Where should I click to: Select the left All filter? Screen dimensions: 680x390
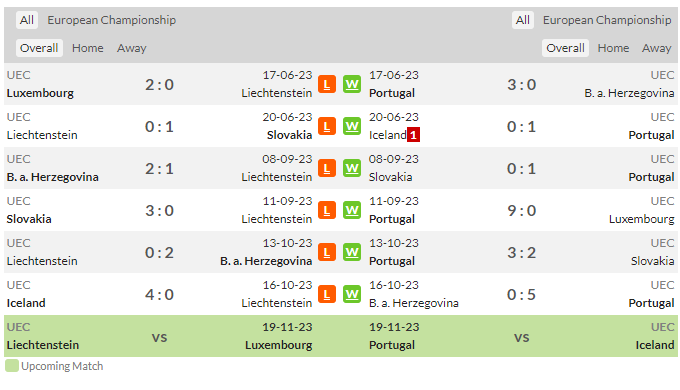click(x=27, y=20)
